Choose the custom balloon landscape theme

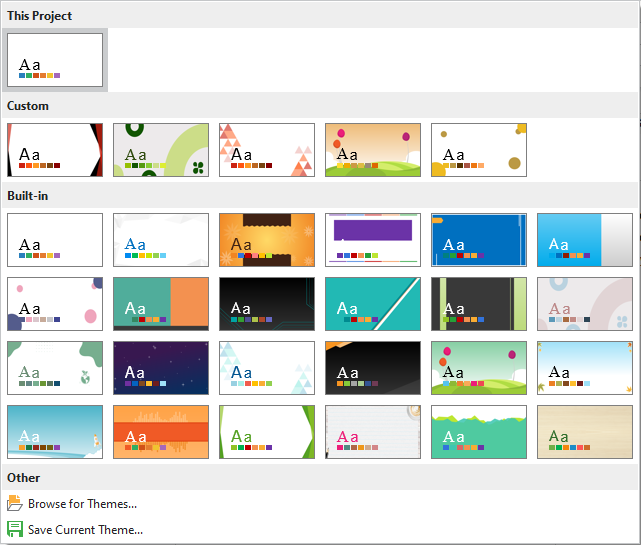pos(373,150)
